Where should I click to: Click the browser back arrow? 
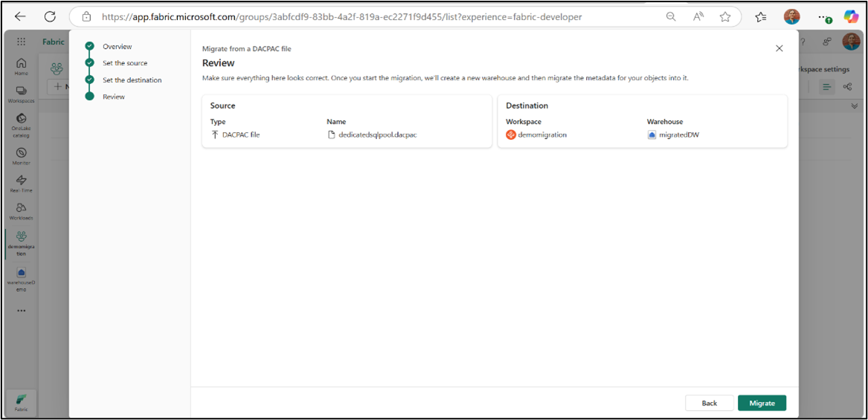point(20,16)
